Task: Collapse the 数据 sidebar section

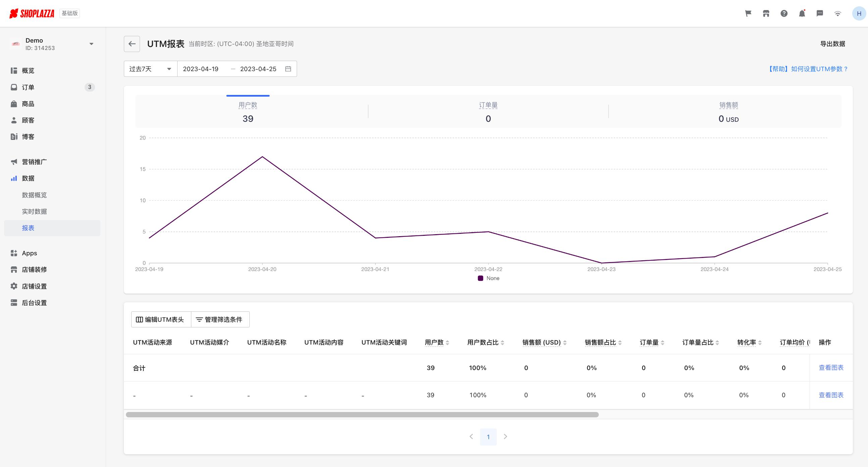Action: [28, 178]
